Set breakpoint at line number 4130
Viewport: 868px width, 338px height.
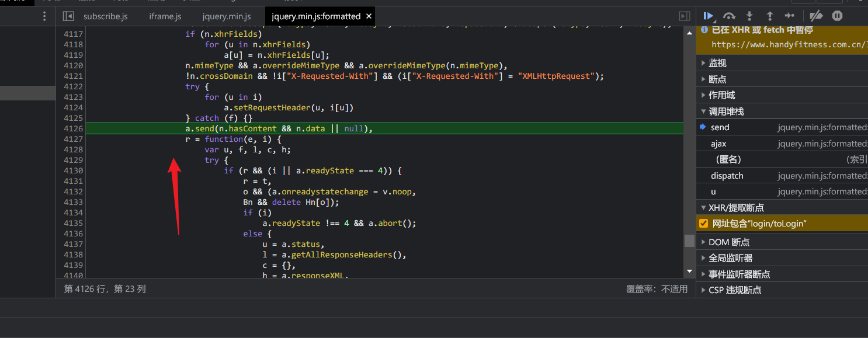[73, 170]
